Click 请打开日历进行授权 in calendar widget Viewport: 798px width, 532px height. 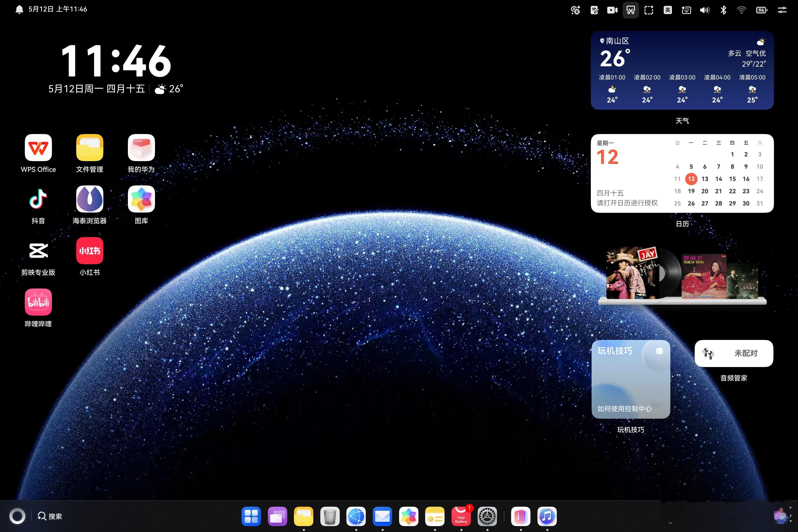627,203
